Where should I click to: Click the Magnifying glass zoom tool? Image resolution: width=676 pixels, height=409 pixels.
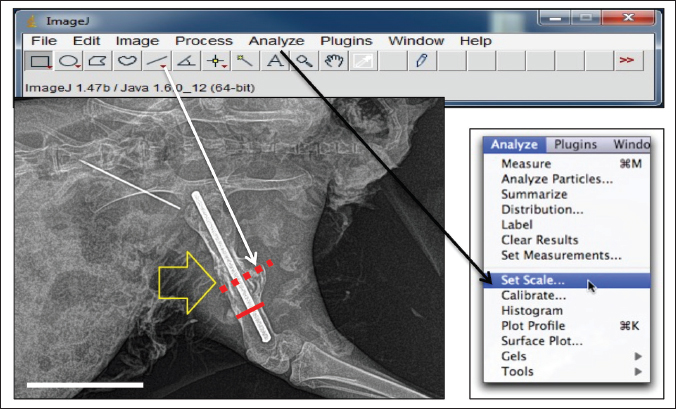304,62
